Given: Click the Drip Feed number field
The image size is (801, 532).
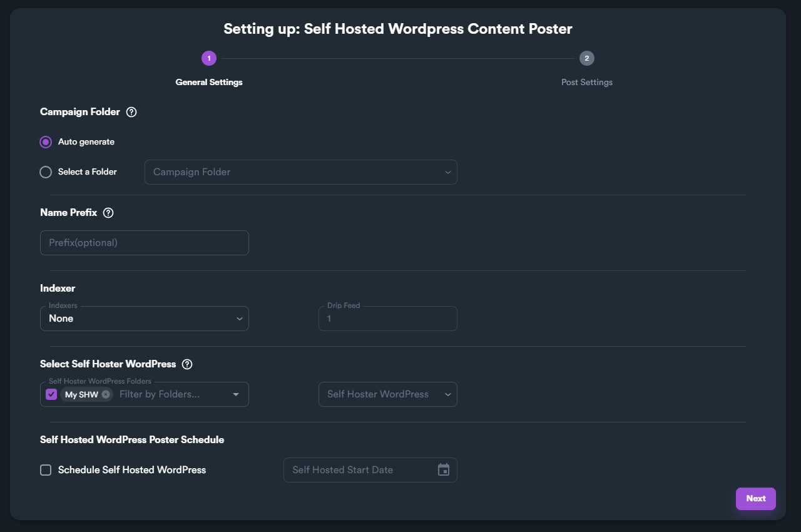Looking at the screenshot, I should (x=387, y=319).
